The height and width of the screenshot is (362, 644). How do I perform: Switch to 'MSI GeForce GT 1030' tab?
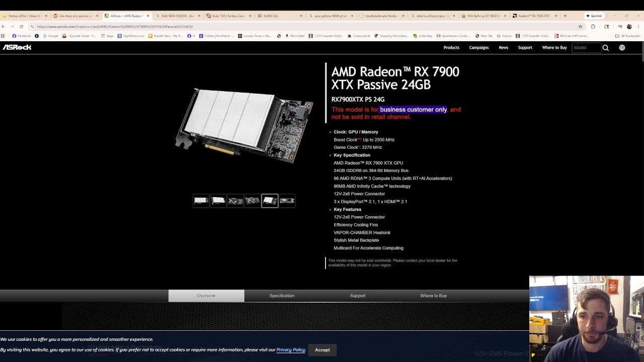[483, 16]
